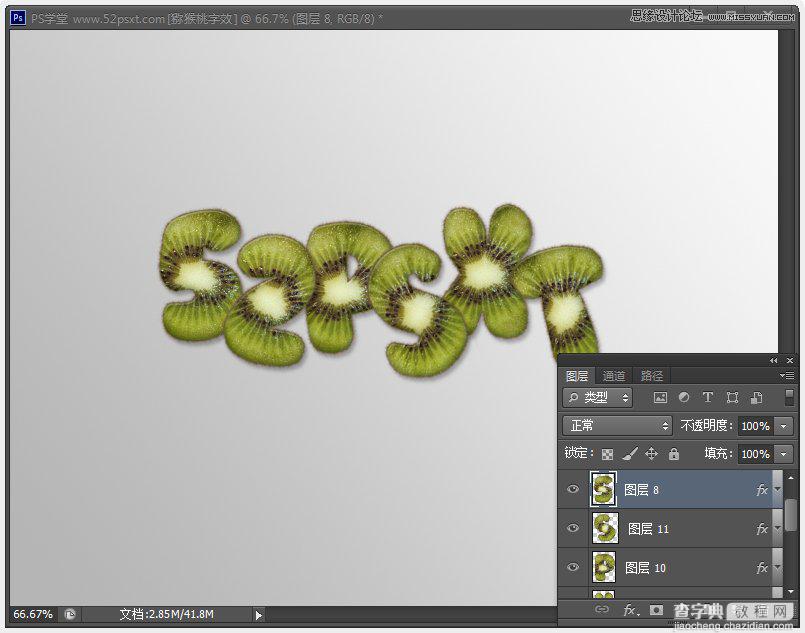Lock image pixels brush icon
The height and width of the screenshot is (633, 805).
[630, 454]
